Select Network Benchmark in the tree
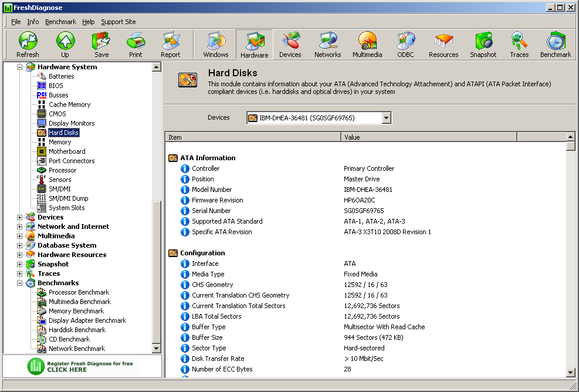The height and width of the screenshot is (392, 579). click(x=77, y=349)
